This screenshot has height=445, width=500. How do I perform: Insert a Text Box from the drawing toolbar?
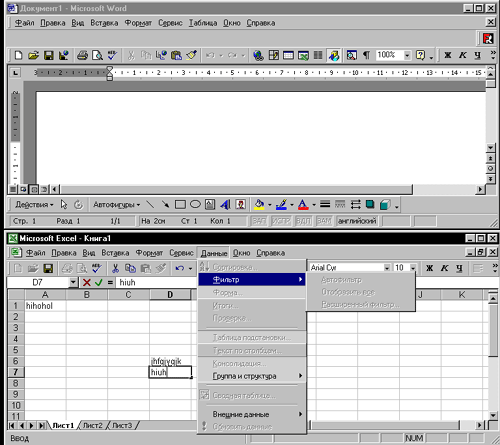tap(210, 204)
